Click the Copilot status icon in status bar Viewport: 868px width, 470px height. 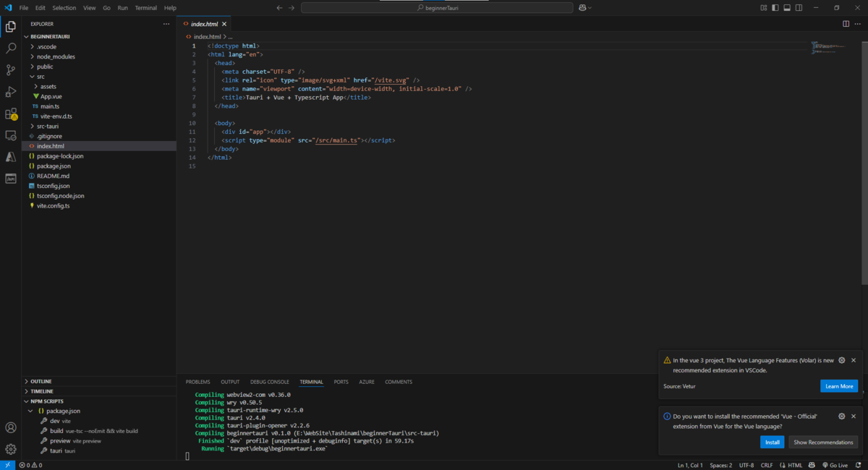click(x=812, y=465)
